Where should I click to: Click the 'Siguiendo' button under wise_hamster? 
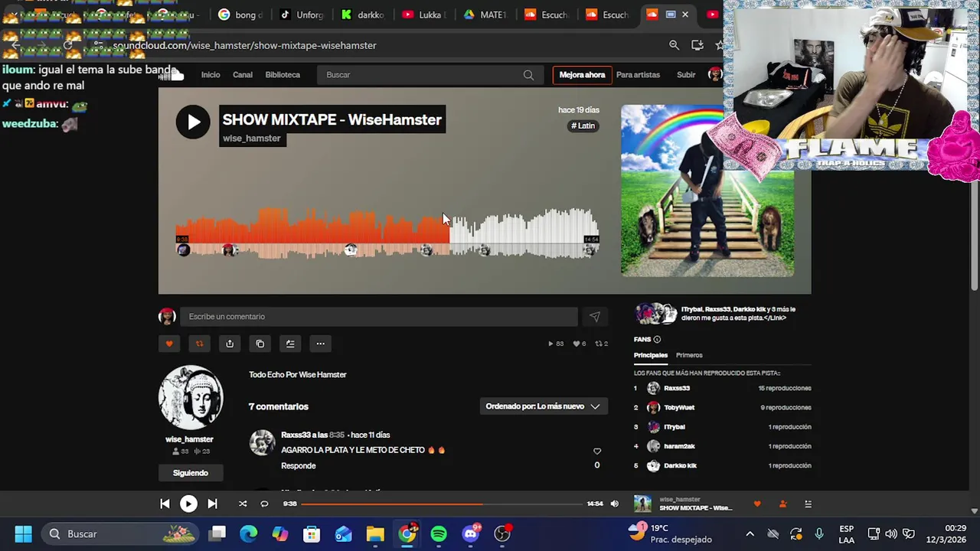pyautogui.click(x=191, y=473)
